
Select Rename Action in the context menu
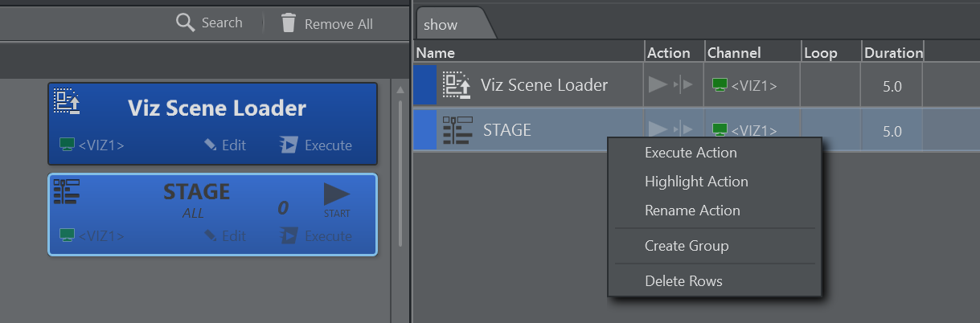pyautogui.click(x=692, y=211)
